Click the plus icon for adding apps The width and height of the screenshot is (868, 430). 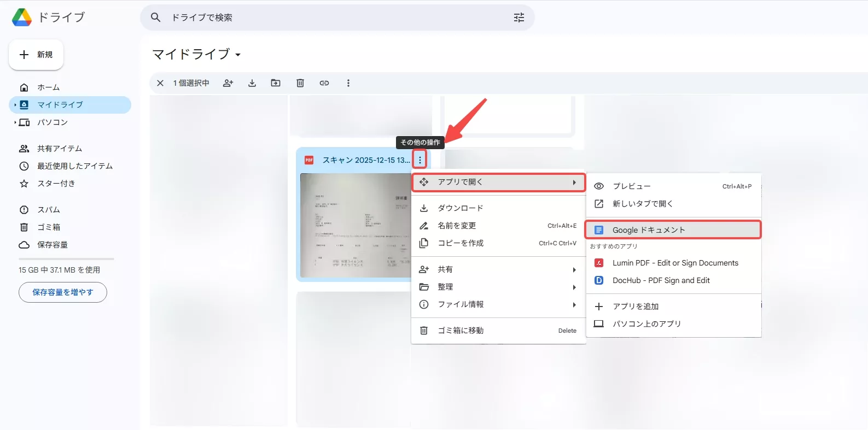(x=599, y=307)
